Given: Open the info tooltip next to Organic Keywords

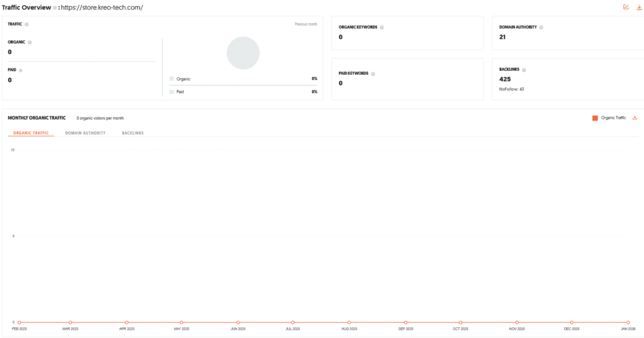Looking at the screenshot, I should point(382,28).
